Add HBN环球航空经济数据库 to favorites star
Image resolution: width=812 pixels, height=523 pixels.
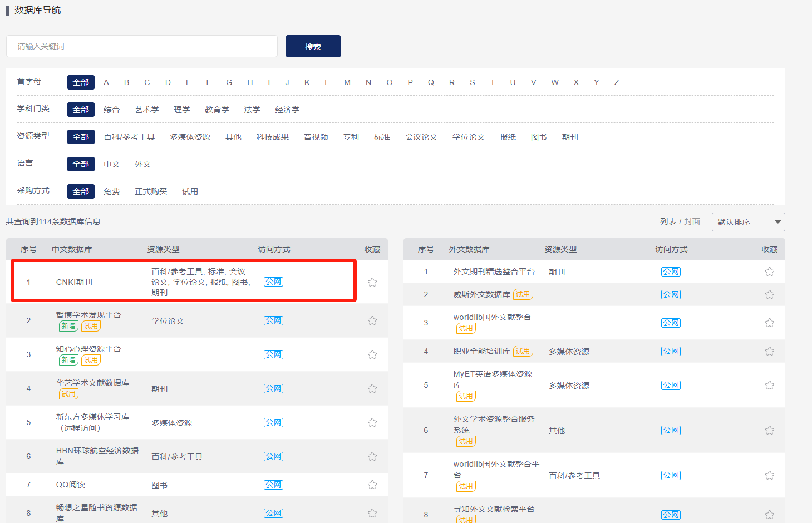tap(372, 456)
